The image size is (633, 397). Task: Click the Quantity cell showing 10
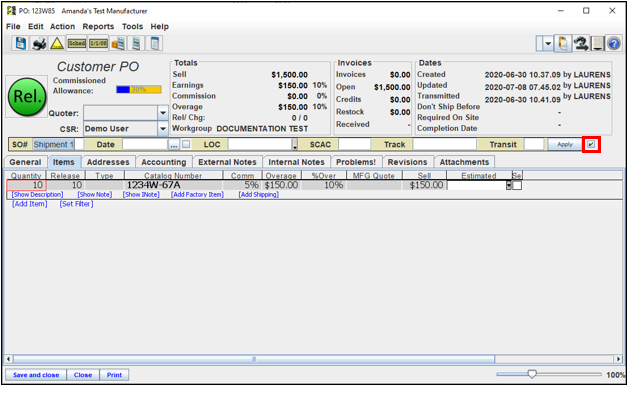pyautogui.click(x=26, y=185)
